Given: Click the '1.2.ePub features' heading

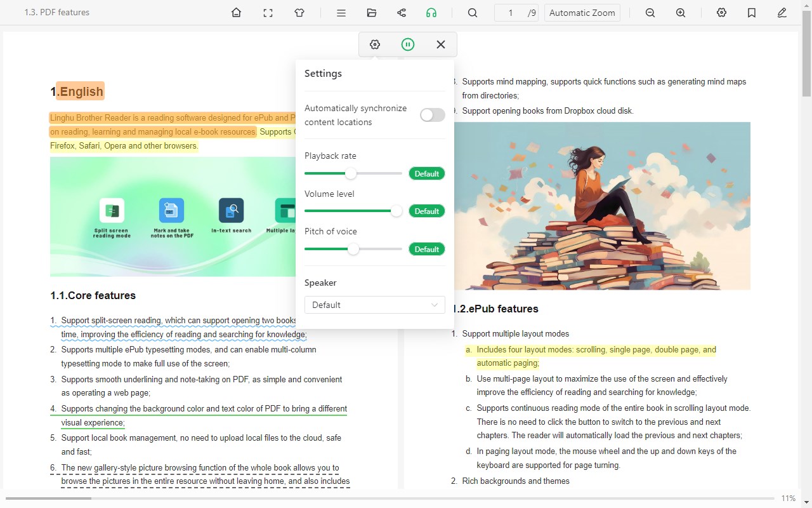Looking at the screenshot, I should 495,309.
